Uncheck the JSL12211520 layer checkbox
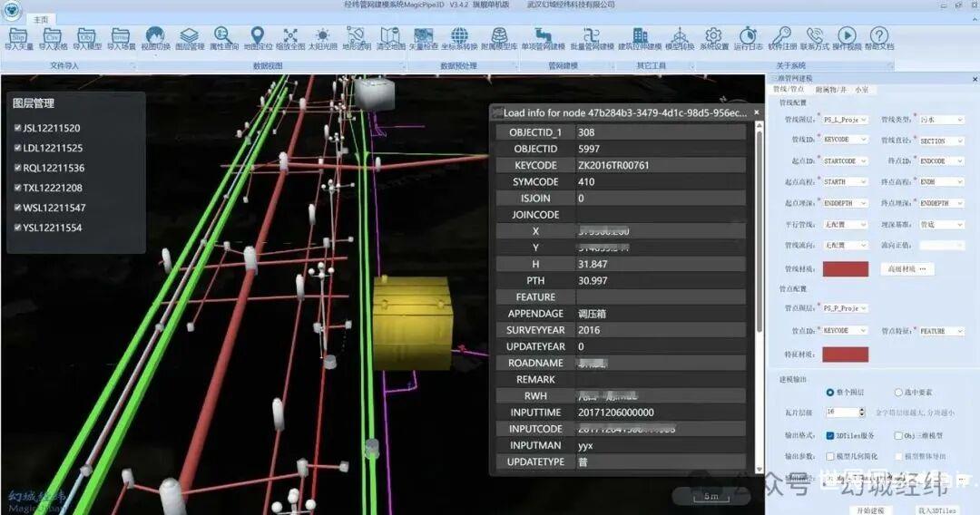 [18, 128]
